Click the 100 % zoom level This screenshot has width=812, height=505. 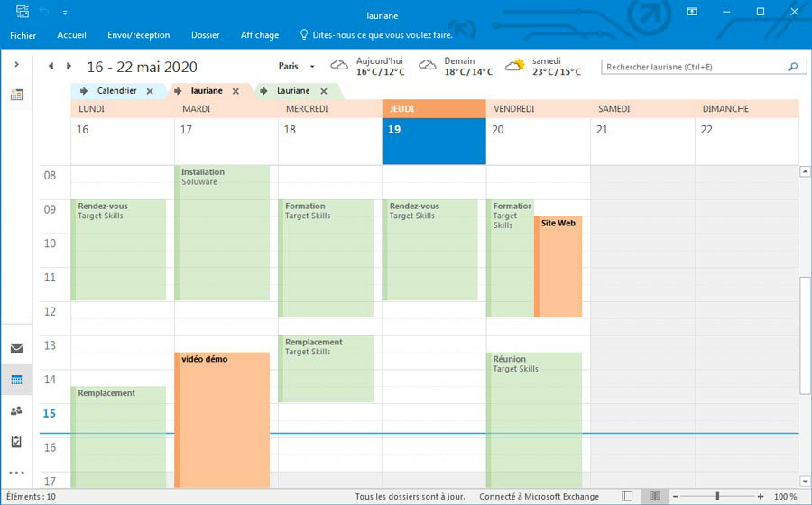pyautogui.click(x=786, y=497)
